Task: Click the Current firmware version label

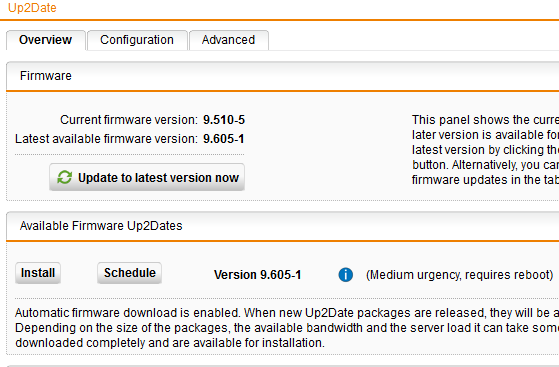Action: click(129, 120)
